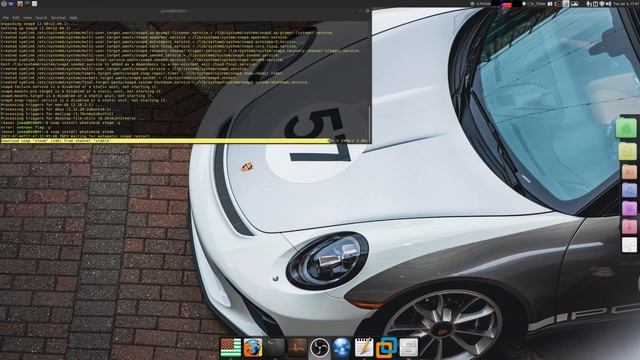
Task: Open the orange folder in side dock
Action: [x=629, y=172]
